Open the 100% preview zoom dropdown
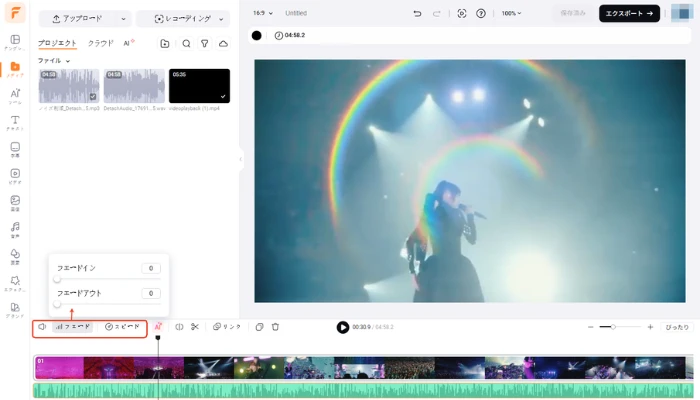The height and width of the screenshot is (400, 700). (511, 13)
